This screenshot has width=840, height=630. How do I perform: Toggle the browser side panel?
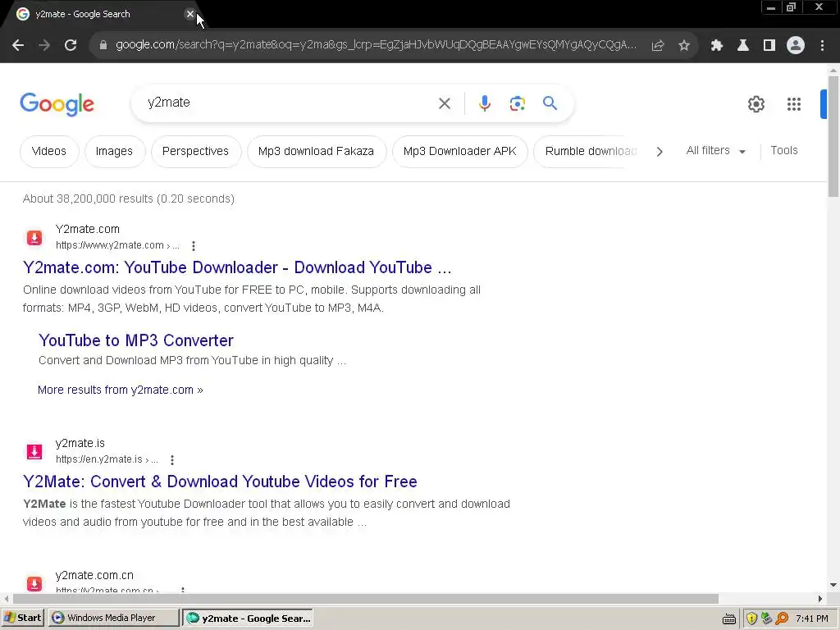click(x=769, y=46)
